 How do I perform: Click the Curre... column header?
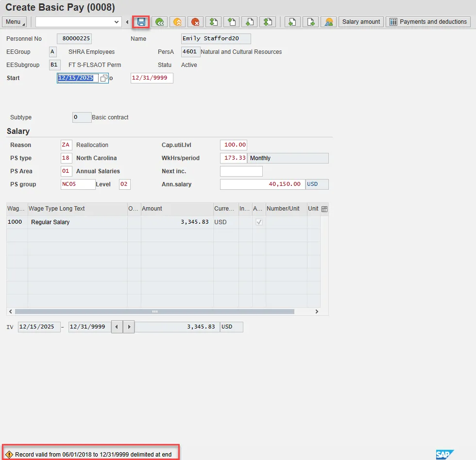tap(225, 209)
